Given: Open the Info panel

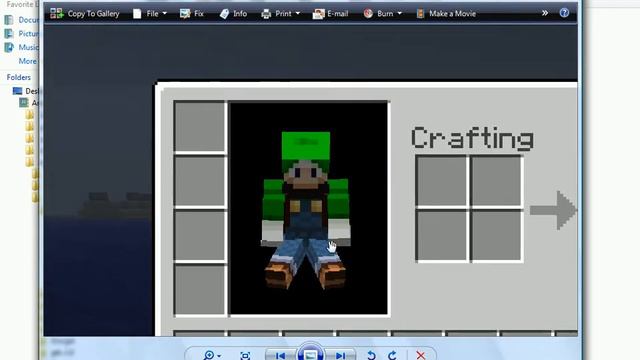Looking at the screenshot, I should 233,13.
